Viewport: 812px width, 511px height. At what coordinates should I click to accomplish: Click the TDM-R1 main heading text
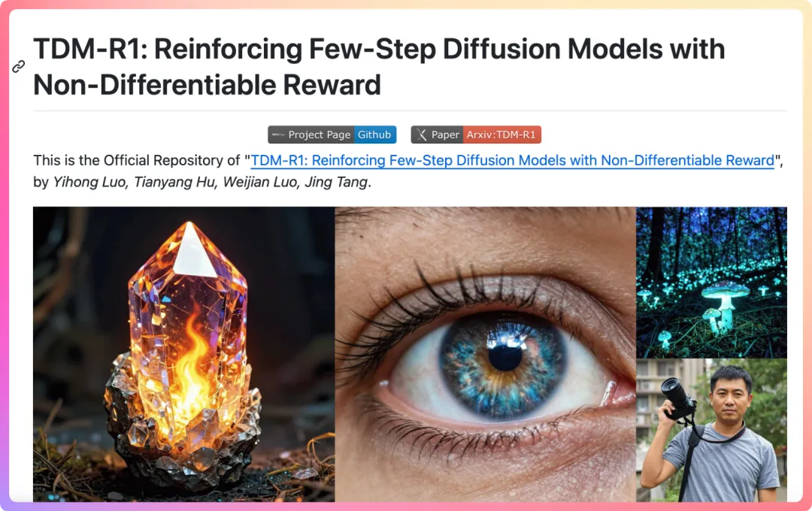pyautogui.click(x=379, y=67)
